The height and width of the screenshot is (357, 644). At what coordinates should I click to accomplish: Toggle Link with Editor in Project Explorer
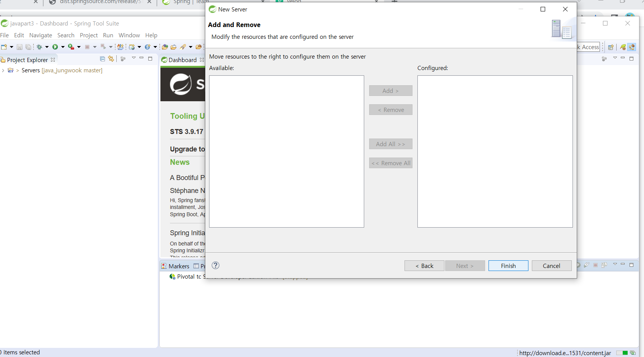[x=111, y=59]
